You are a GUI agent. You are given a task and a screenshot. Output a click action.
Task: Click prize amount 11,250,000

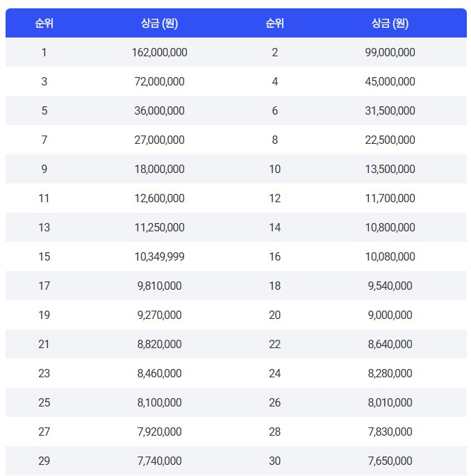pos(159,227)
